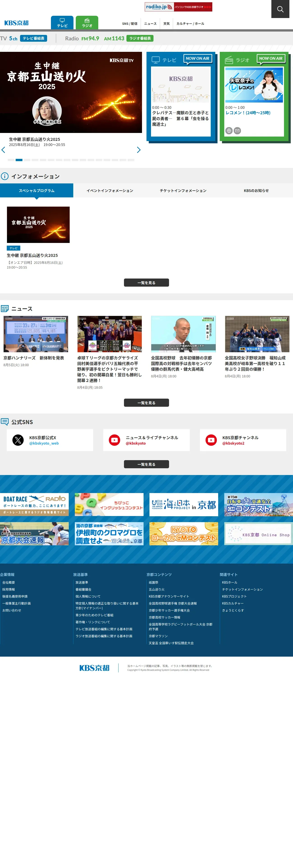Screen dimensions: 293x868
Task: Open 会社概要 footer link
Action: click(x=9, y=582)
